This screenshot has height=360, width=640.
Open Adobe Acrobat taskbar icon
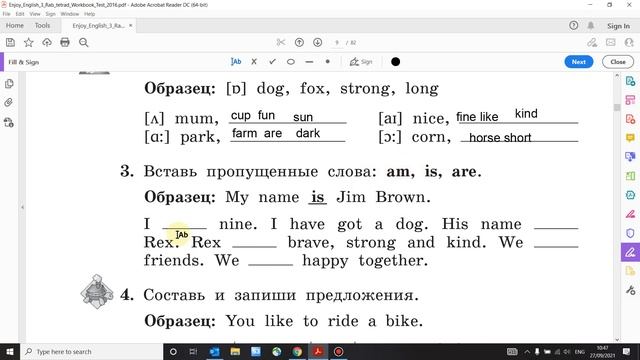point(318,351)
